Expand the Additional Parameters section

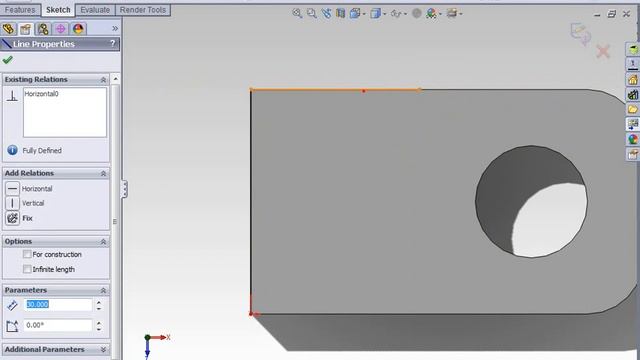(103, 350)
